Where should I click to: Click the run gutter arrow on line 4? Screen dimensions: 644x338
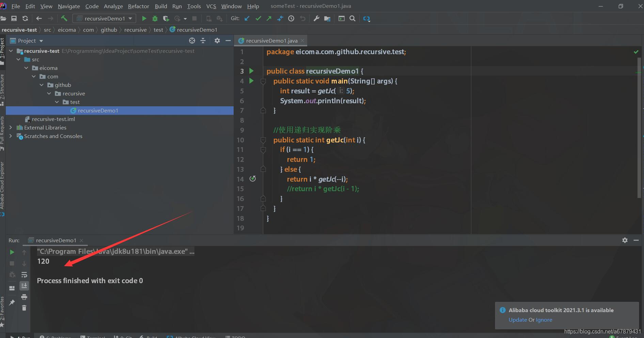pyautogui.click(x=251, y=81)
